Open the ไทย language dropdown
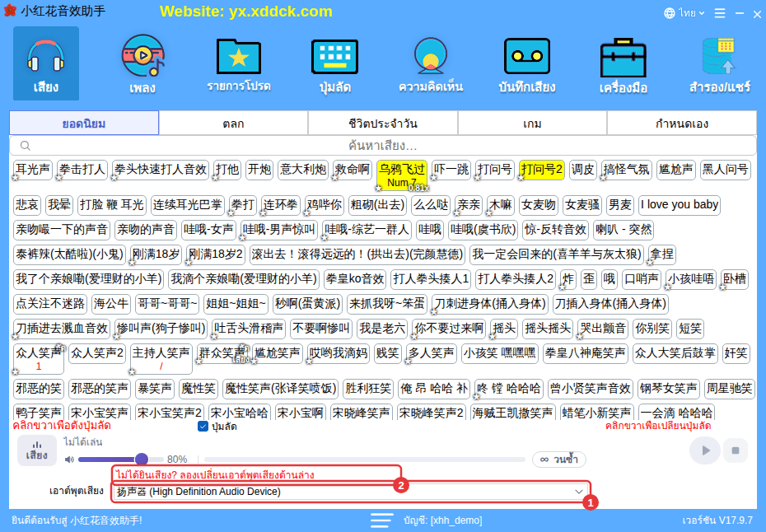766x532 pixels. tap(684, 13)
